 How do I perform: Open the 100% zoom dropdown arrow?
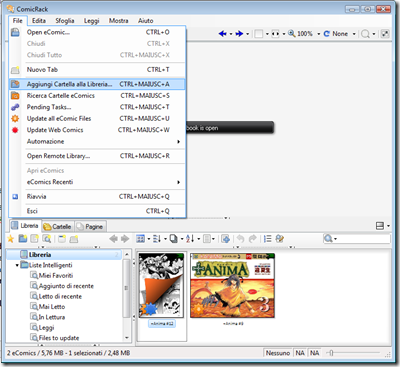[319, 34]
